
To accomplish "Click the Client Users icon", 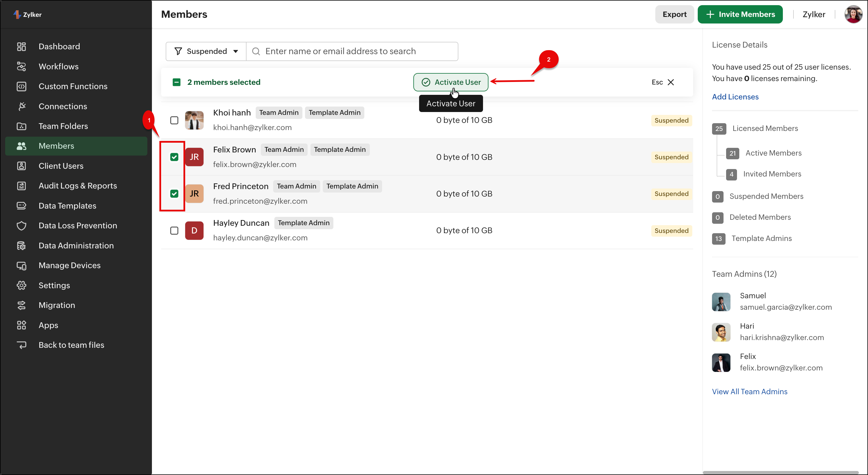I will [x=21, y=166].
